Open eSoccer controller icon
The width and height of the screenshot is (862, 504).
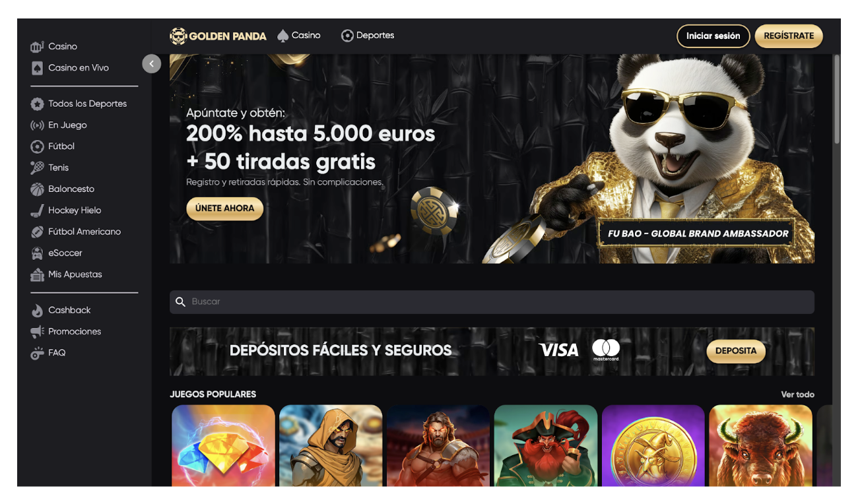point(37,253)
